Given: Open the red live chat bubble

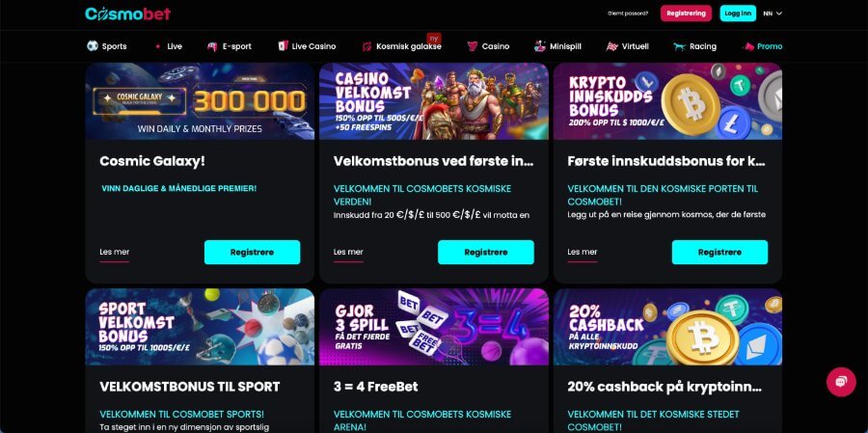Looking at the screenshot, I should [x=841, y=382].
